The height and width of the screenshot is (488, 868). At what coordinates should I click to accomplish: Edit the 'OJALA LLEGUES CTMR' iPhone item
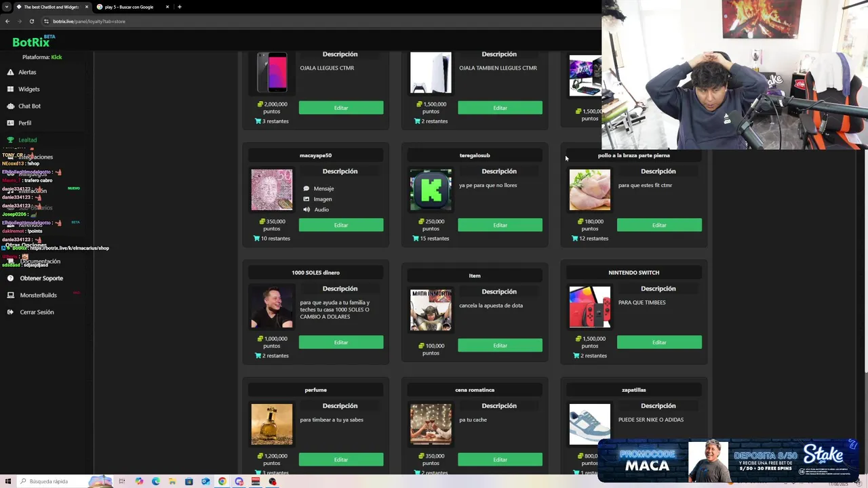pyautogui.click(x=341, y=108)
